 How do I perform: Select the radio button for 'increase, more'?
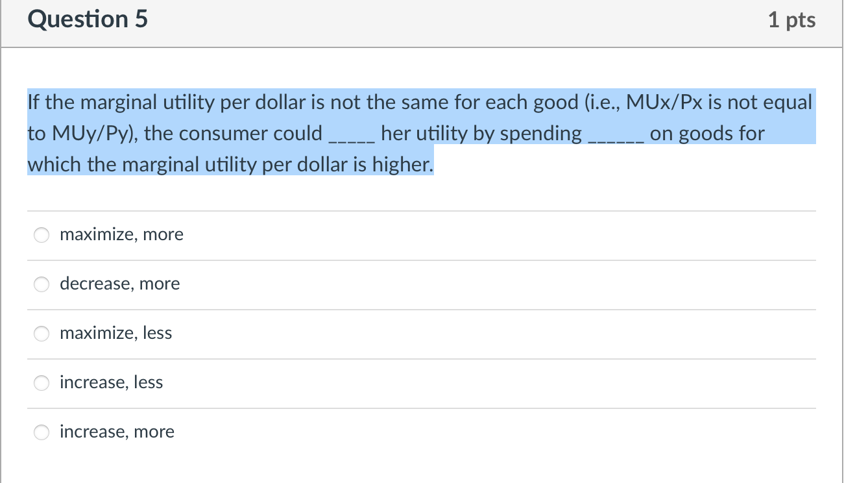click(x=41, y=432)
